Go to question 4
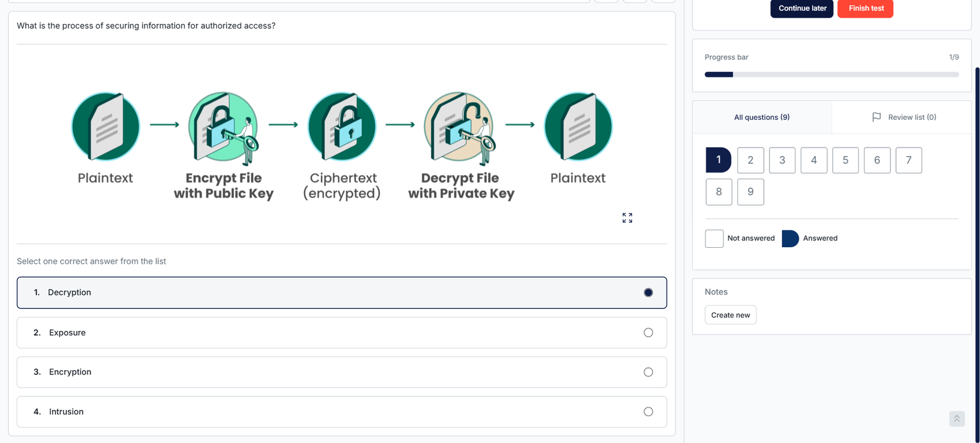This screenshot has height=443, width=980. 813,160
